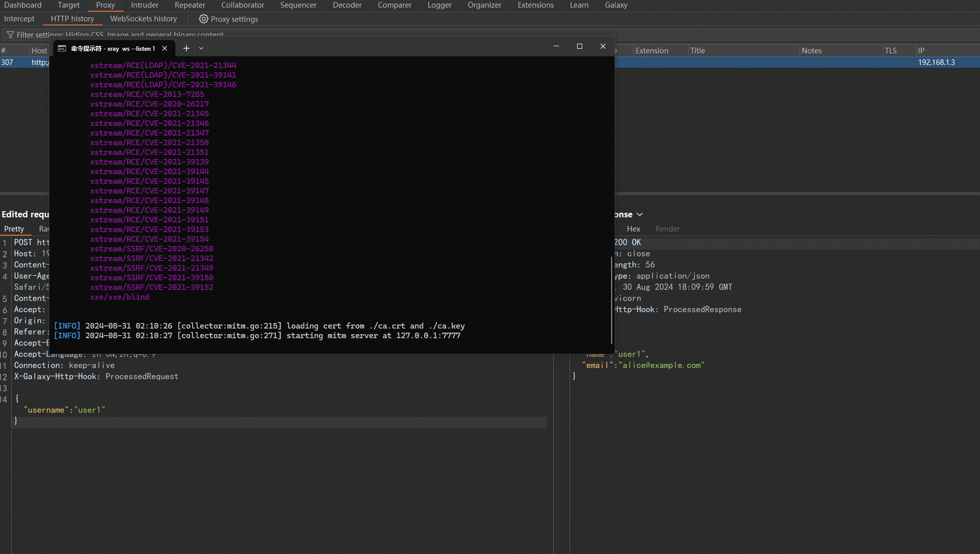Open the Repeater tab

(x=189, y=5)
